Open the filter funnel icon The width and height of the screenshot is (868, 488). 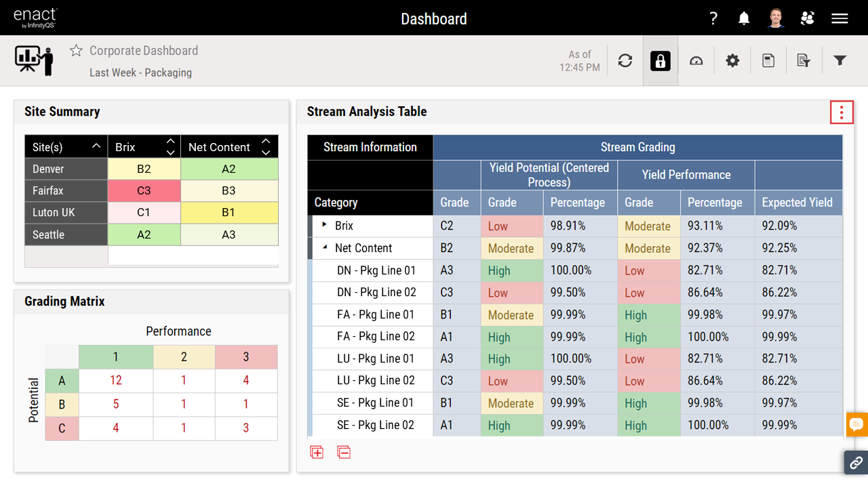pos(840,61)
